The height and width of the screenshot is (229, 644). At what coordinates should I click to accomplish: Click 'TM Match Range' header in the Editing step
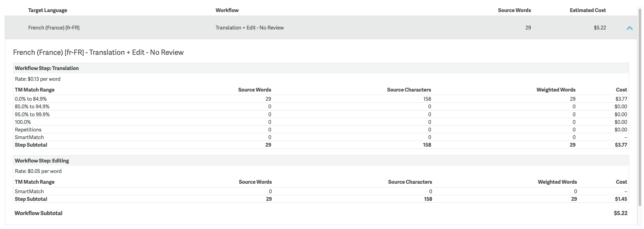click(x=34, y=182)
